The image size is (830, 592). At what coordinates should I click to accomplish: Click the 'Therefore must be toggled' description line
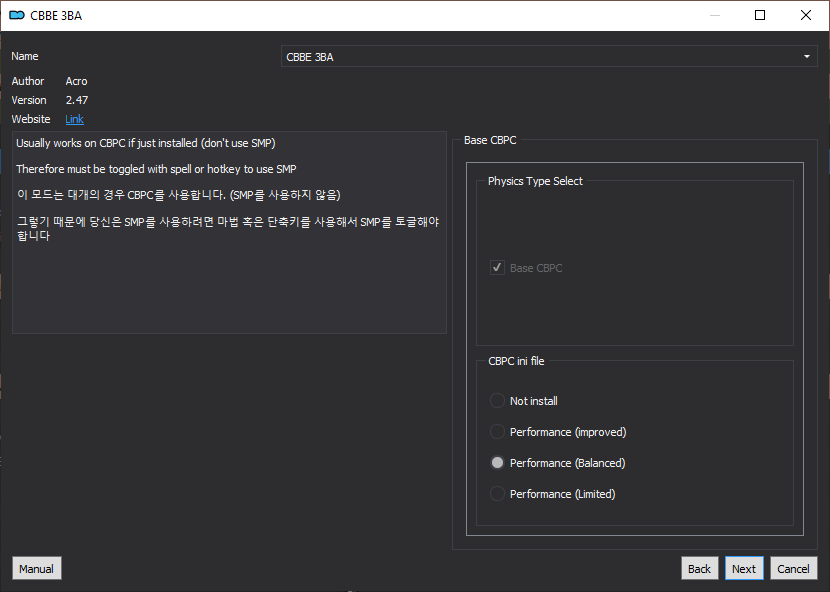coord(156,169)
